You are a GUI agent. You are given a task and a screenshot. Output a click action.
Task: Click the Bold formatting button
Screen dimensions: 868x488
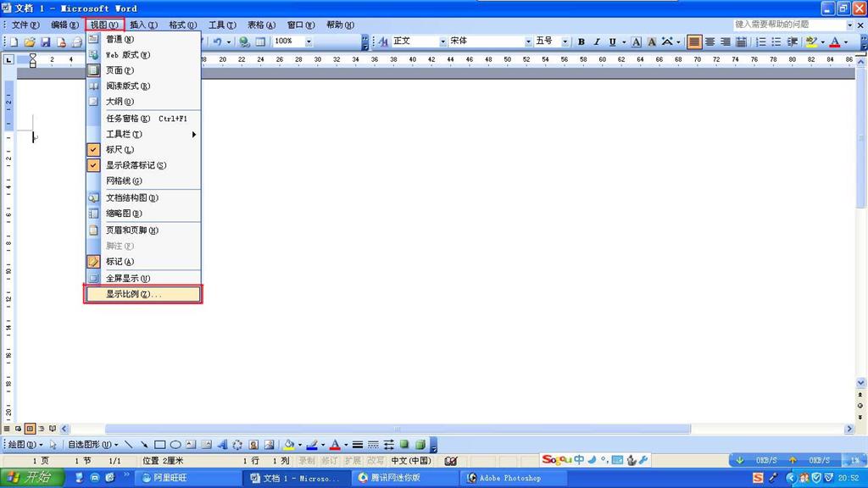point(581,42)
